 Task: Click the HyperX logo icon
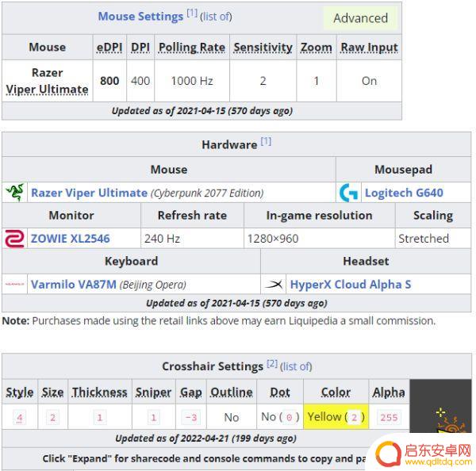click(x=274, y=285)
